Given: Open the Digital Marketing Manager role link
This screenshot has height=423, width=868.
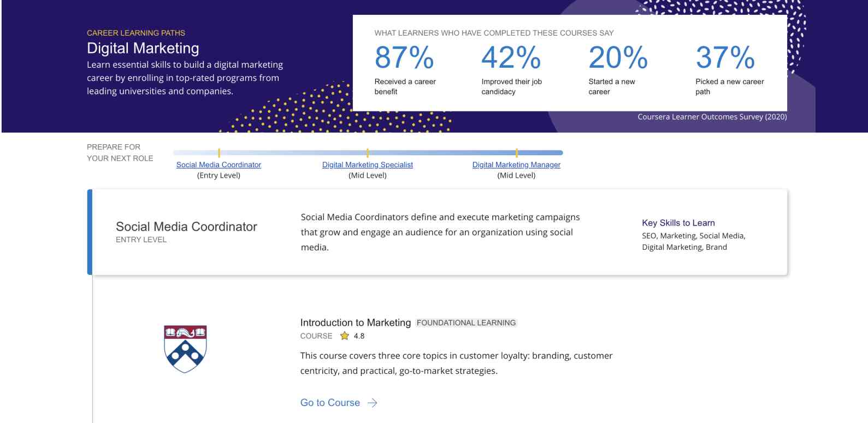Looking at the screenshot, I should coord(516,164).
